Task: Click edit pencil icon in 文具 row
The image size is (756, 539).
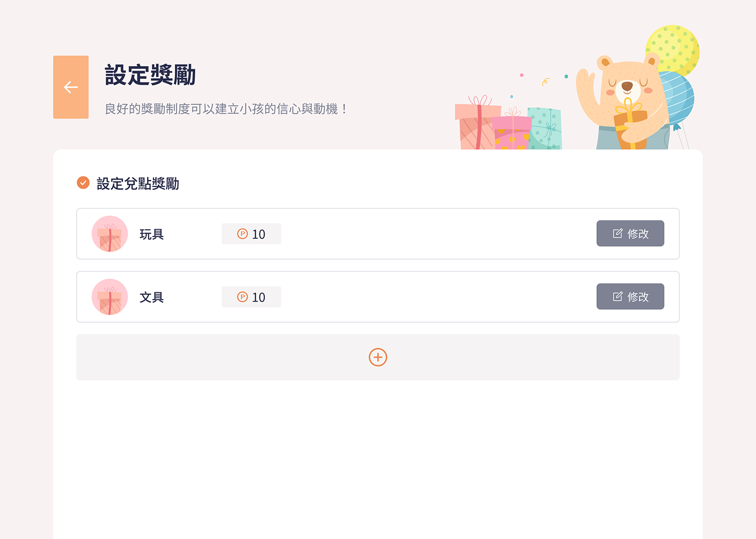Action: (x=618, y=297)
